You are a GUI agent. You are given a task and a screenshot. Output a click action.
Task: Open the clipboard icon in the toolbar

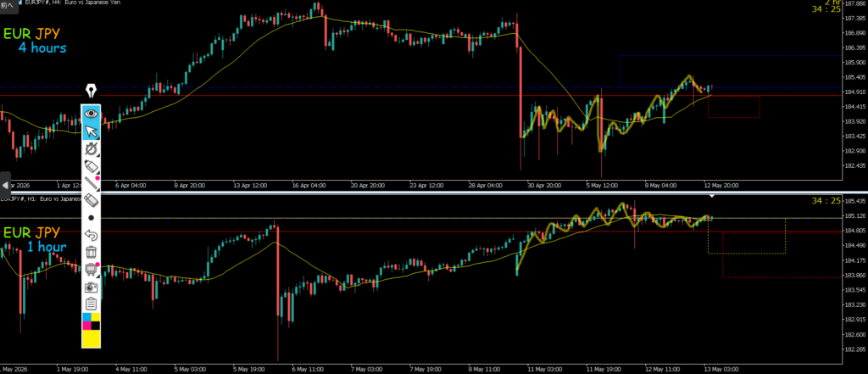(92, 304)
